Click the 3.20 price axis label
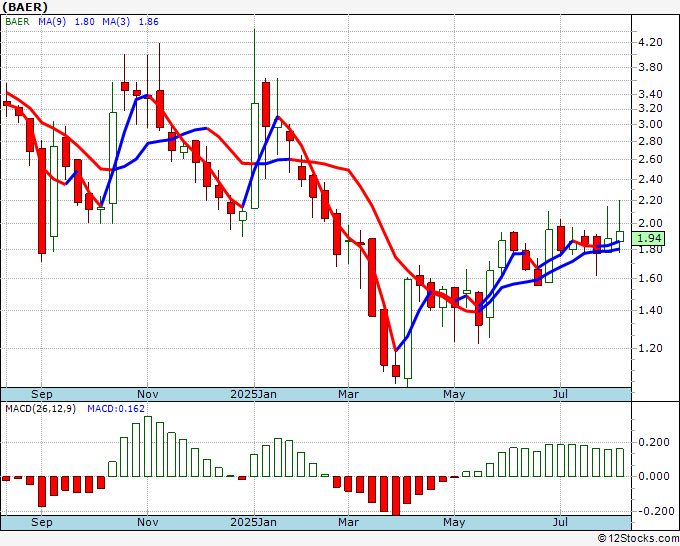 pyautogui.click(x=650, y=108)
